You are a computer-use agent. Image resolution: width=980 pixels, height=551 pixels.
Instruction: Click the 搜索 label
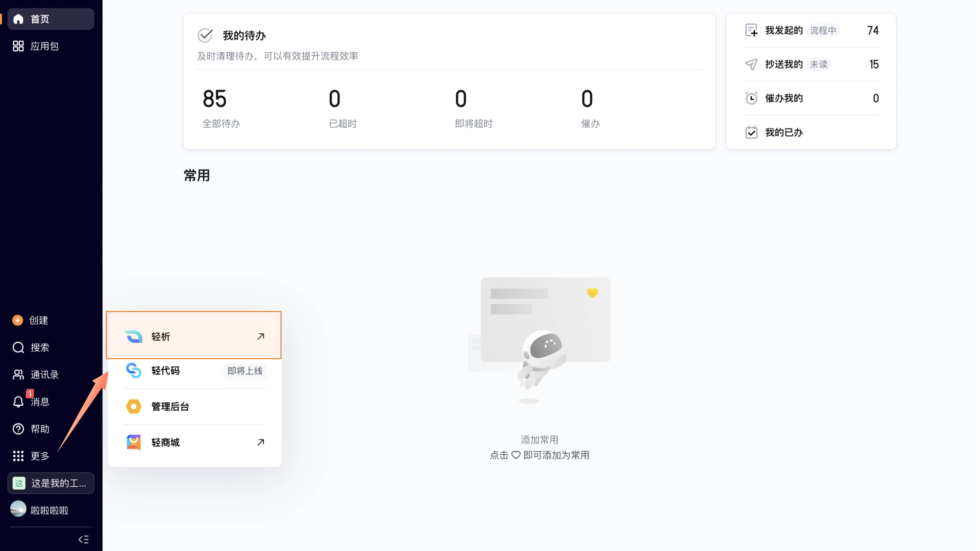40,348
